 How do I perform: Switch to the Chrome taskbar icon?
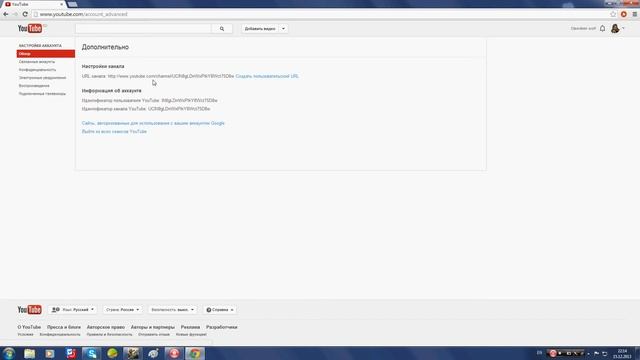coord(195,353)
